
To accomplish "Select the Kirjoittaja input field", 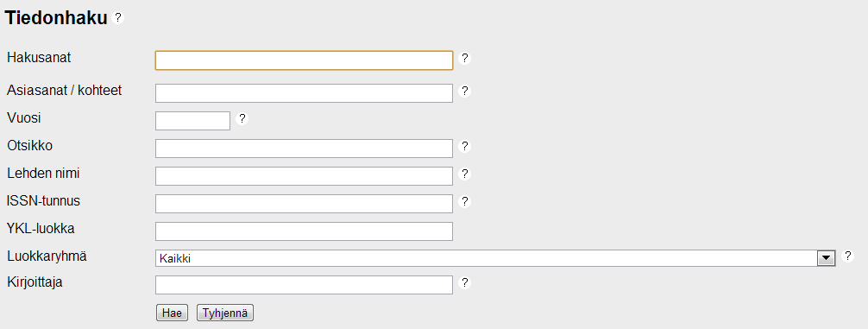I will point(304,285).
